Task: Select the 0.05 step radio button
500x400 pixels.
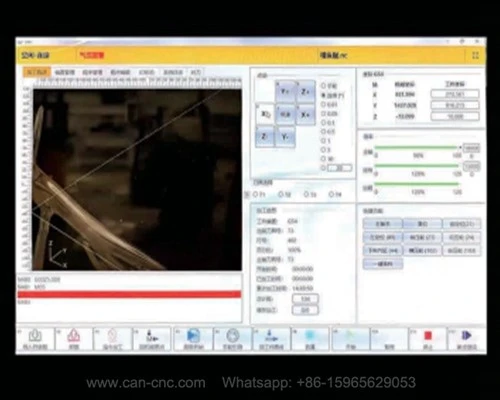Action: tap(323, 113)
